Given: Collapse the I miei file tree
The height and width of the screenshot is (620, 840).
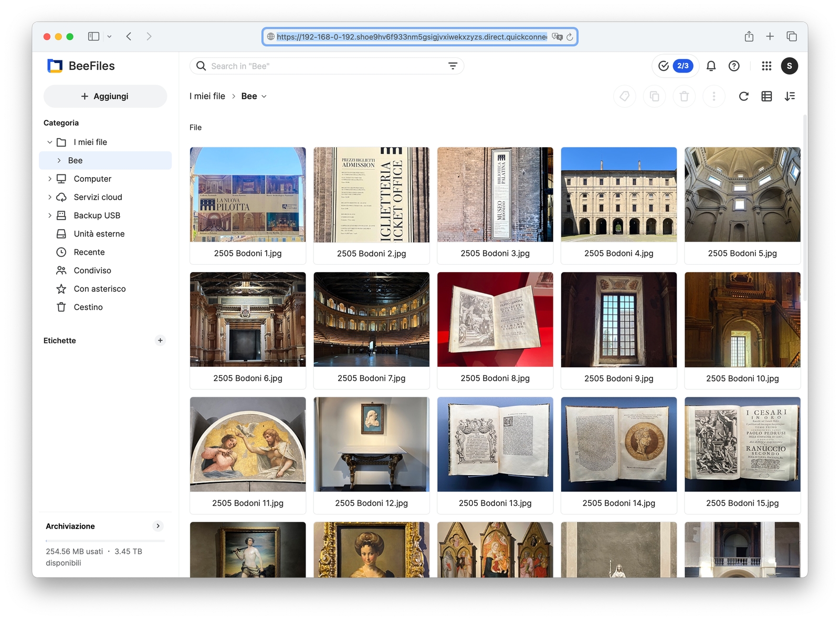Looking at the screenshot, I should click(x=50, y=142).
